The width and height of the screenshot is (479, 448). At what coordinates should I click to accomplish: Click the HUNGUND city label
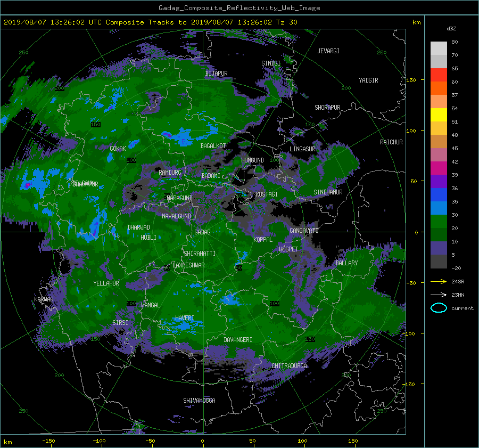252,160
